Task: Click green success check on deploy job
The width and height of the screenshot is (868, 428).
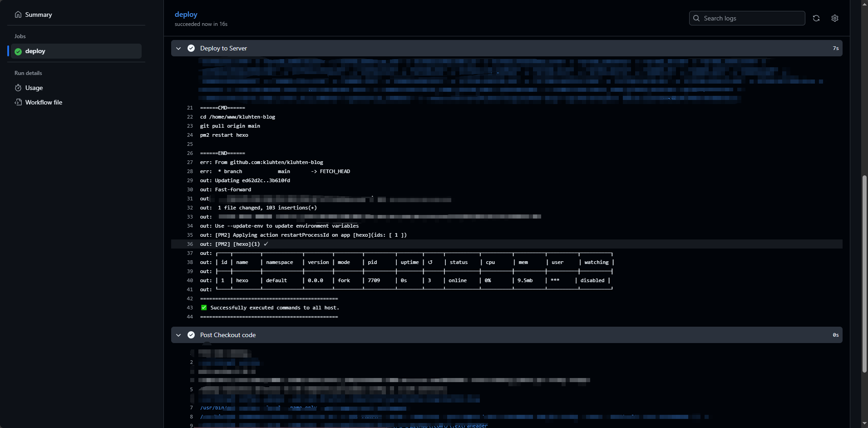Action: coord(18,51)
